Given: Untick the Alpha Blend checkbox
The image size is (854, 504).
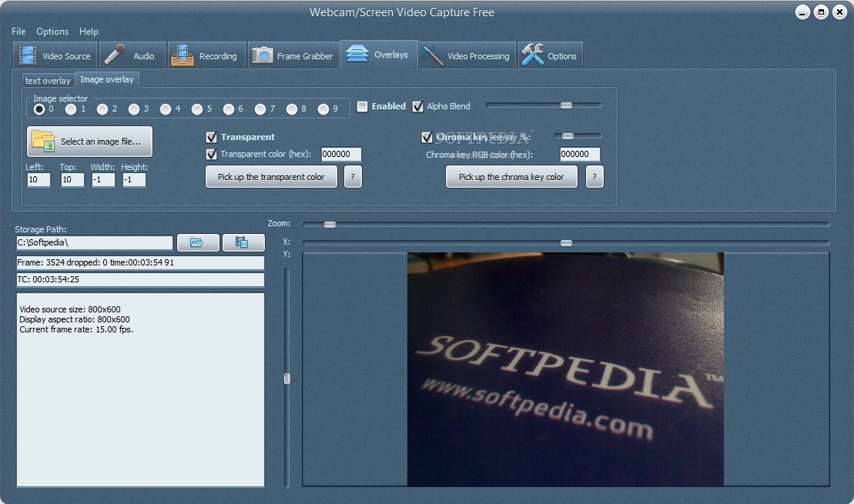Looking at the screenshot, I should [417, 106].
